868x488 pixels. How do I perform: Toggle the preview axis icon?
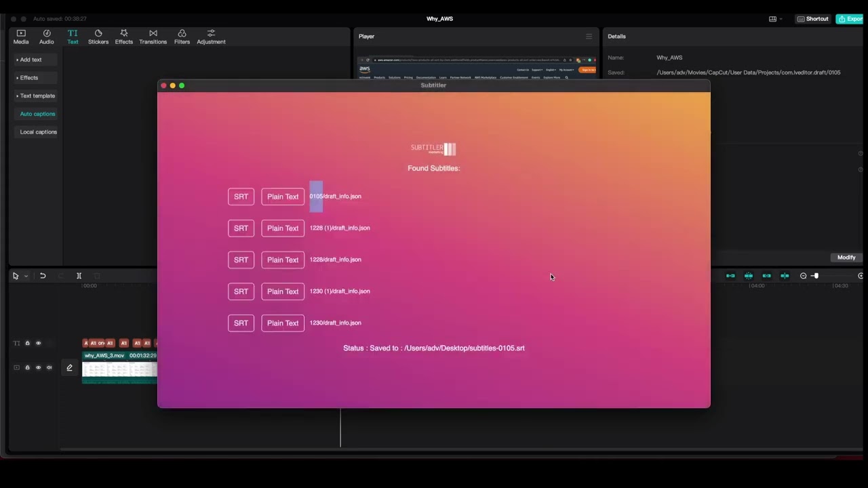click(785, 276)
